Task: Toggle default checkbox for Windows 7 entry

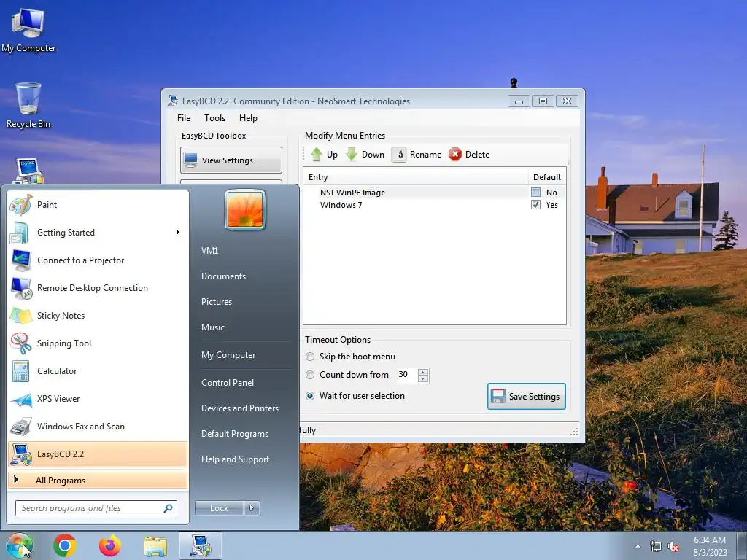Action: click(x=536, y=205)
